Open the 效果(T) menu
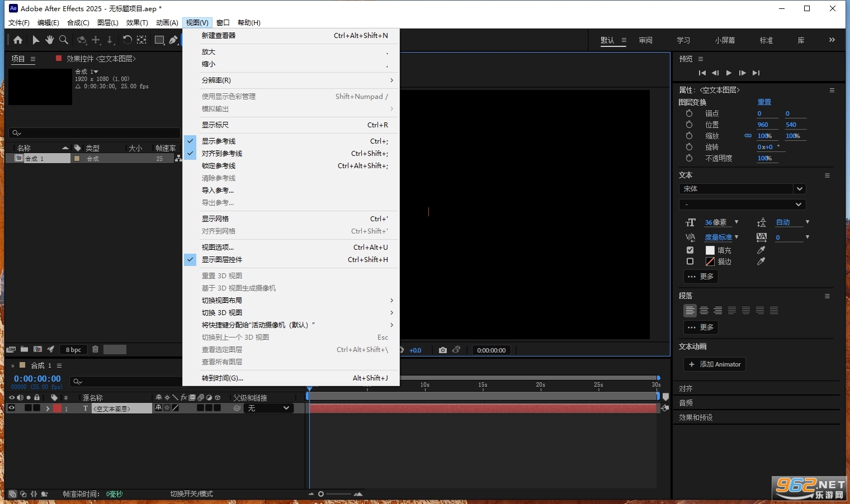 point(137,23)
